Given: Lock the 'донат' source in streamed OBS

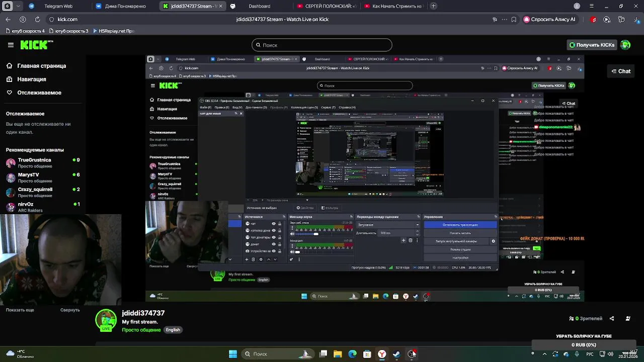Looking at the screenshot, I should 280,244.
